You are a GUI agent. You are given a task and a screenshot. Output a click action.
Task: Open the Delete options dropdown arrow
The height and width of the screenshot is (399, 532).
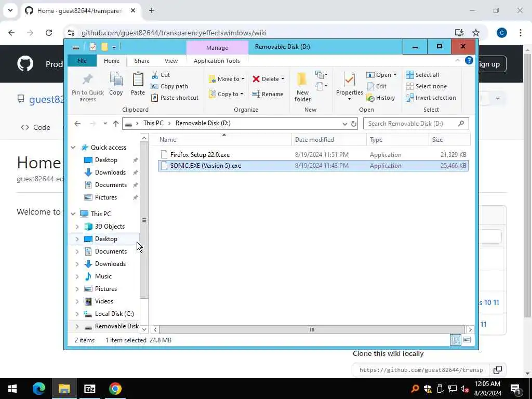(283, 79)
